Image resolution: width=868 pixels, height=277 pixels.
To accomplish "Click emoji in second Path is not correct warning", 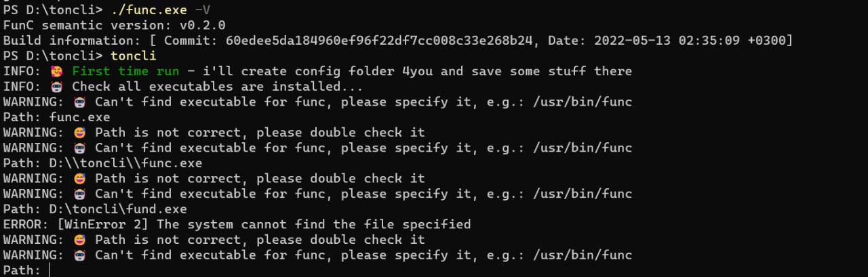I will [79, 179].
